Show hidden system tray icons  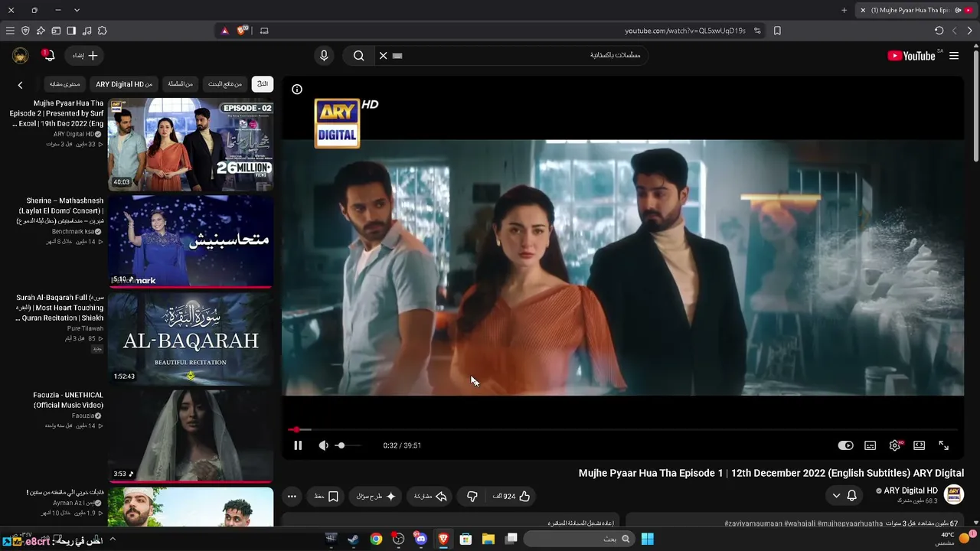[113, 539]
